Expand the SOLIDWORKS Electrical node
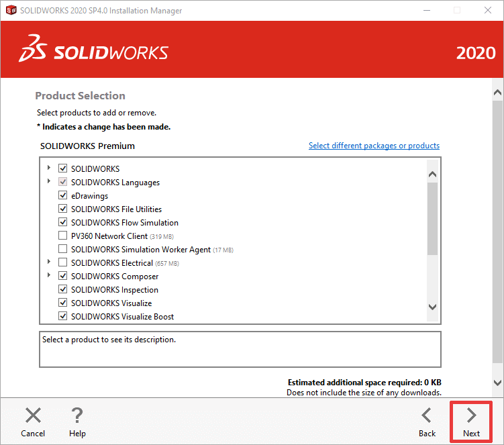 (49, 262)
